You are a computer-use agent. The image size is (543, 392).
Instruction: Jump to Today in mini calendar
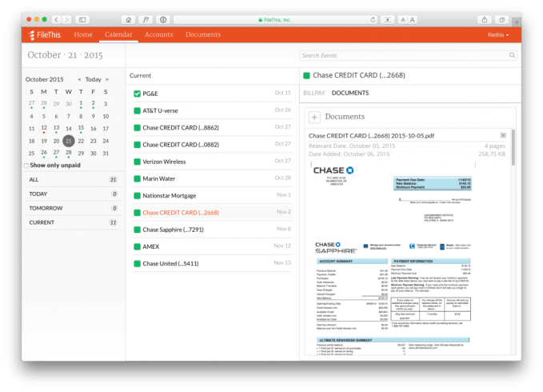pos(93,80)
